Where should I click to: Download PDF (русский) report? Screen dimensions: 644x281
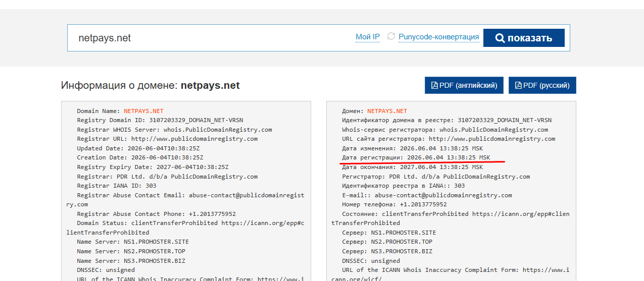click(x=542, y=85)
